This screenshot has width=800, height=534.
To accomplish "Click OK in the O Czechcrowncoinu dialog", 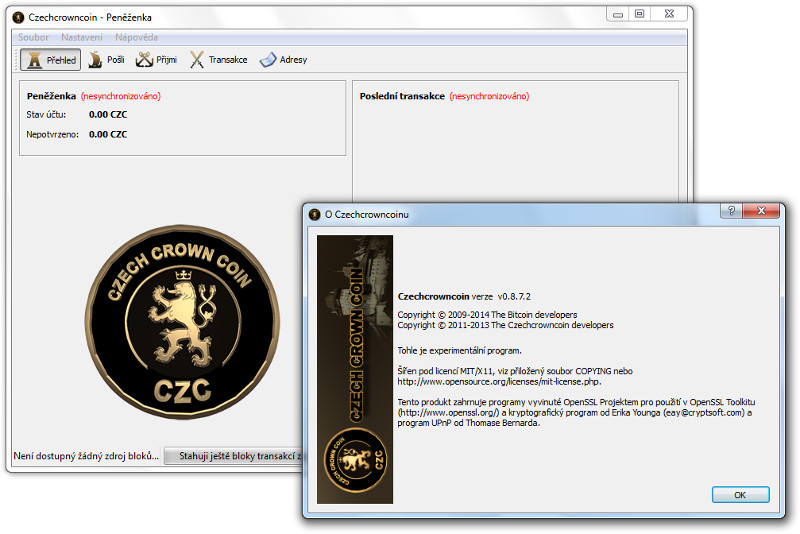I will pyautogui.click(x=740, y=495).
